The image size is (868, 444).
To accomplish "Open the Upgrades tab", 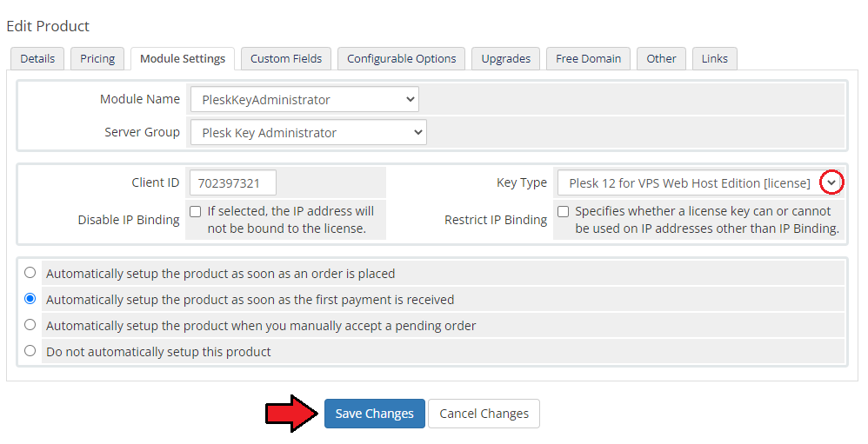I will (x=505, y=59).
